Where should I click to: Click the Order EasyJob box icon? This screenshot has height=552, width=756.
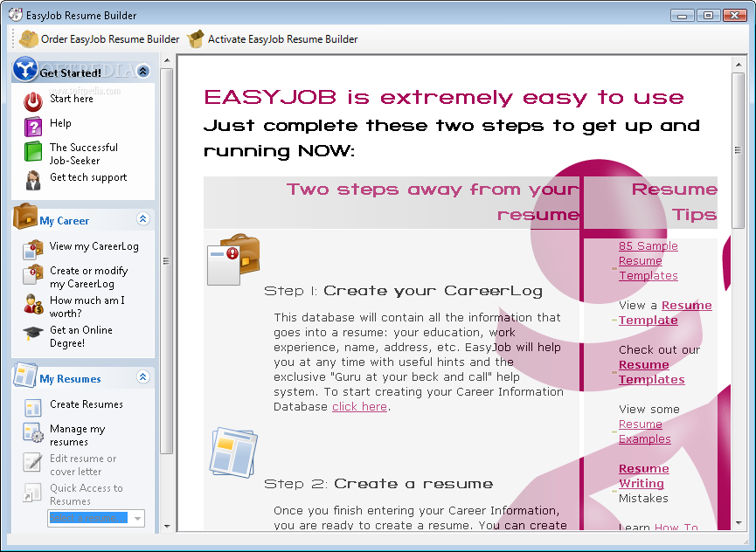pyautogui.click(x=29, y=39)
